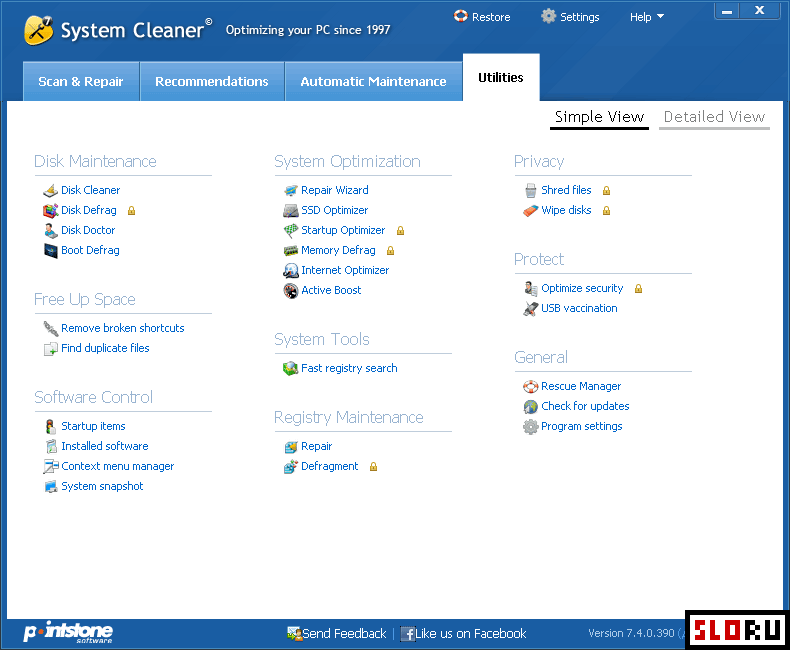Click the lock icon beside Shred files

pyautogui.click(x=607, y=190)
